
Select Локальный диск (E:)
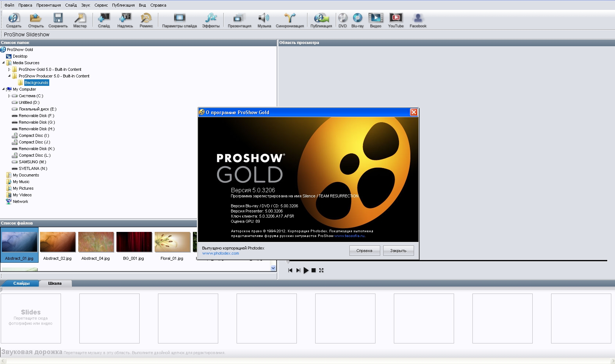pyautogui.click(x=37, y=109)
